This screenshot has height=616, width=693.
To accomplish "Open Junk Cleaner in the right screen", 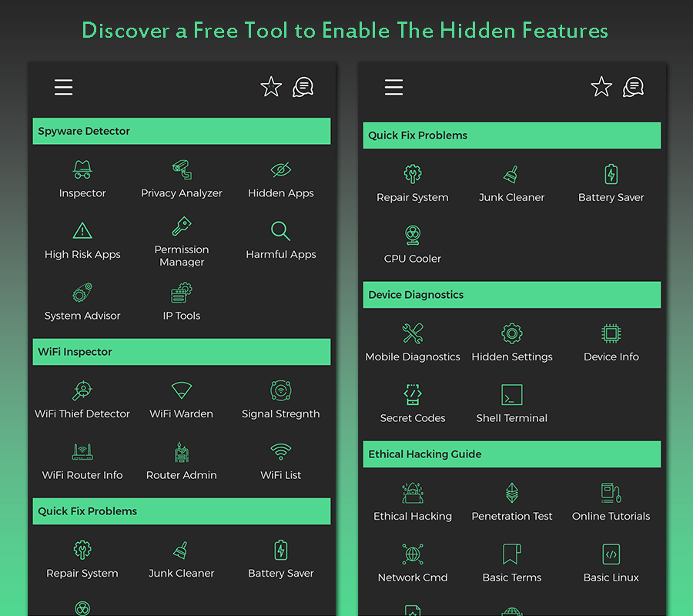I will [x=512, y=183].
